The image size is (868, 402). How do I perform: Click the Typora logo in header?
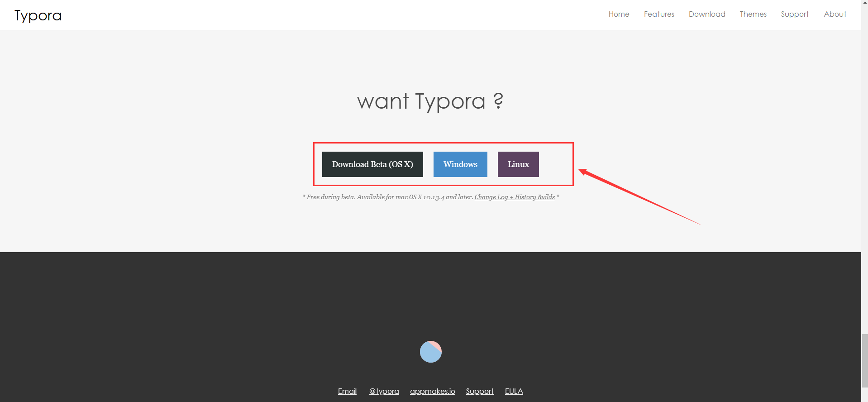tap(38, 15)
